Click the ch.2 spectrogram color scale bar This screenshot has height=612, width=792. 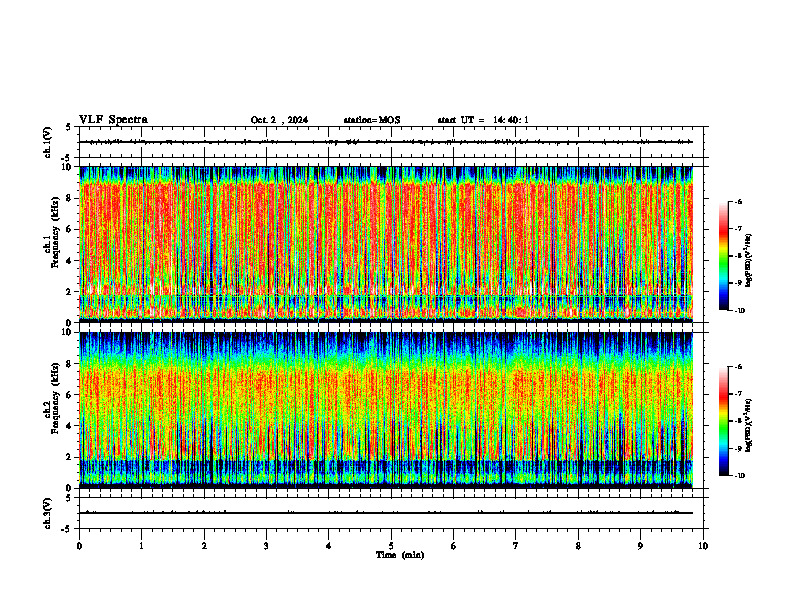tap(723, 421)
